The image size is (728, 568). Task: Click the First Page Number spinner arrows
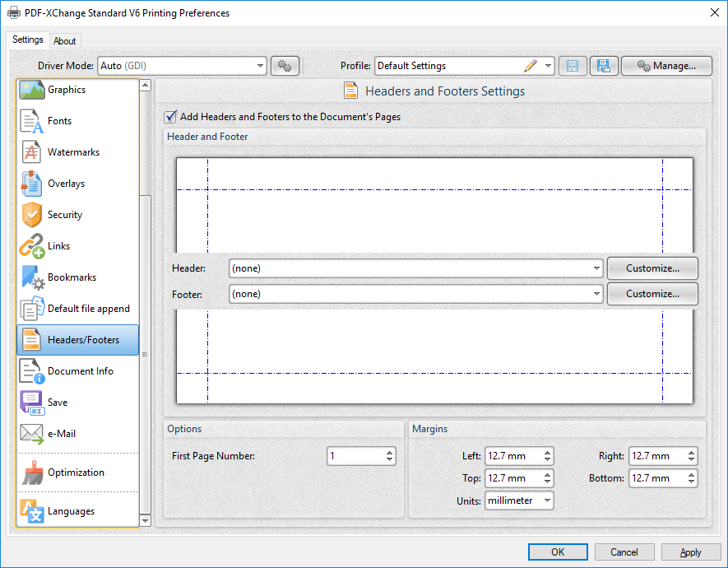tap(390, 456)
